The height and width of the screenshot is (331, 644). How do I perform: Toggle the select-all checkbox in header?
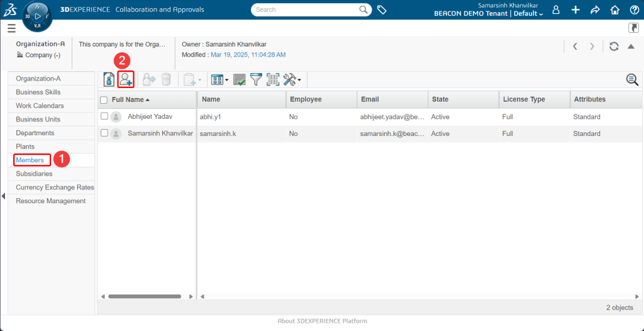tap(104, 100)
